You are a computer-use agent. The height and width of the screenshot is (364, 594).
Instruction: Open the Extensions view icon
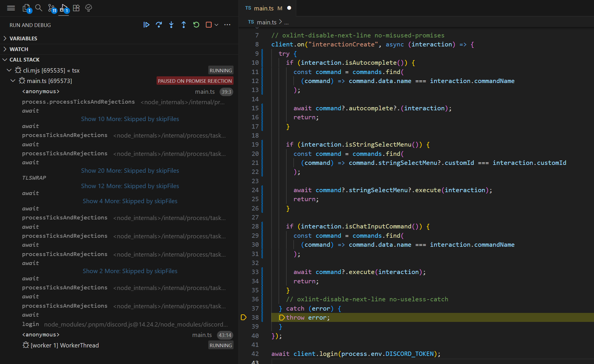point(76,8)
